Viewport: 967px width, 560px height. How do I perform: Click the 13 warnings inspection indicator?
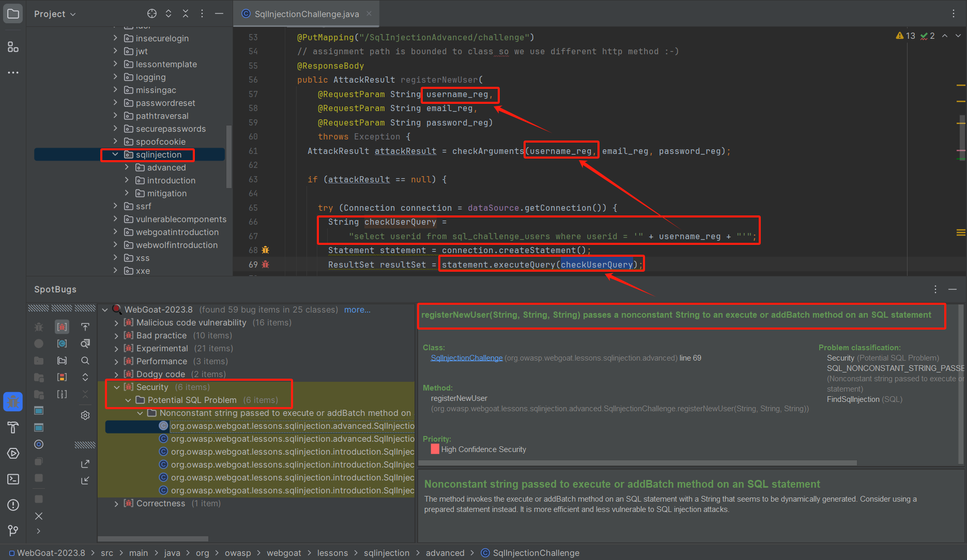(x=905, y=36)
